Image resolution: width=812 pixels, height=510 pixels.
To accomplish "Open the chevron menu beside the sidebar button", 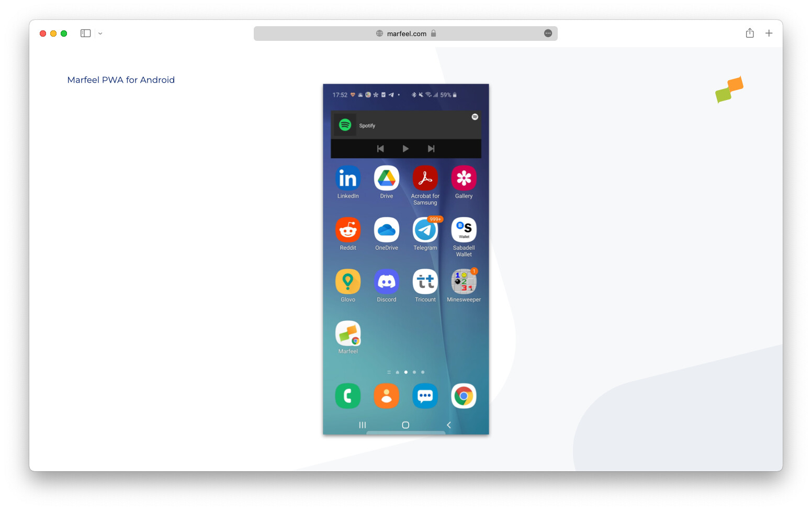I will point(100,33).
